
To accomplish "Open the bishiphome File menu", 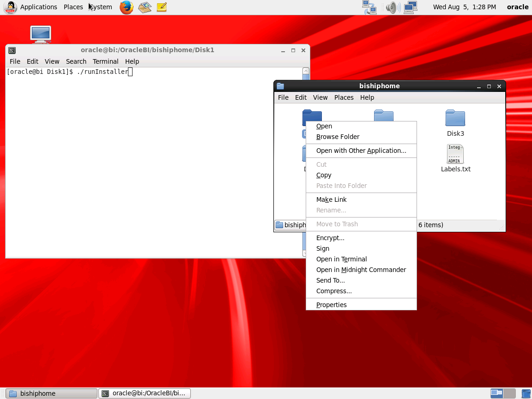I will [x=283, y=97].
